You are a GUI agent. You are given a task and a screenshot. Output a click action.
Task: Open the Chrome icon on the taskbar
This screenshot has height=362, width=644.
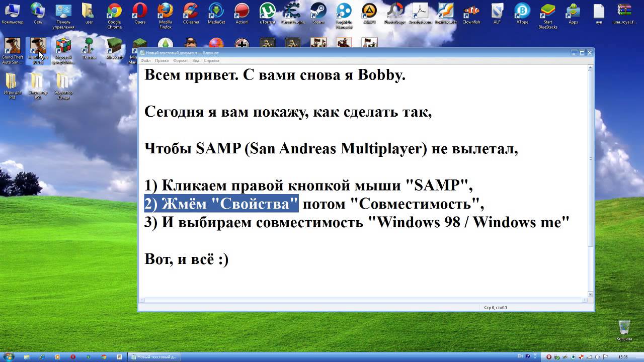tap(104, 357)
